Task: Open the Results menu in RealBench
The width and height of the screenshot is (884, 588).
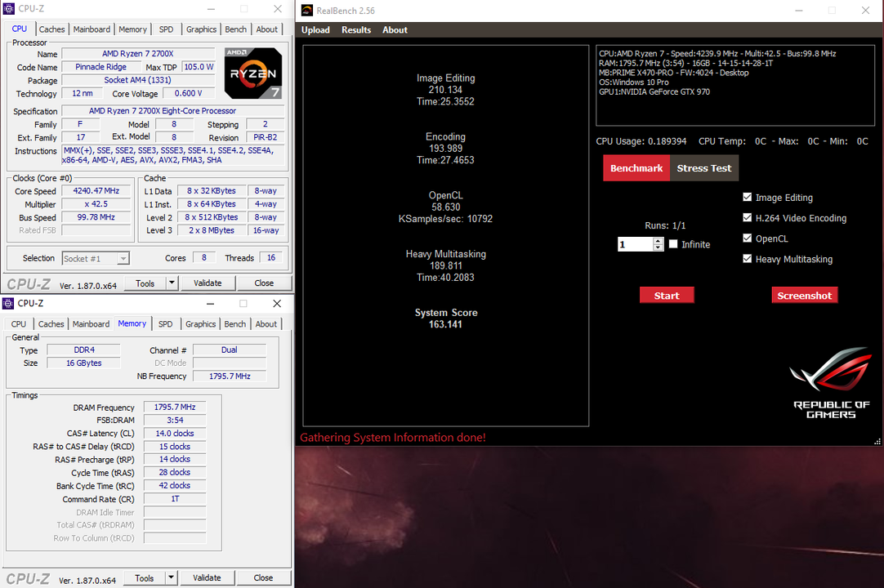Action: click(356, 30)
